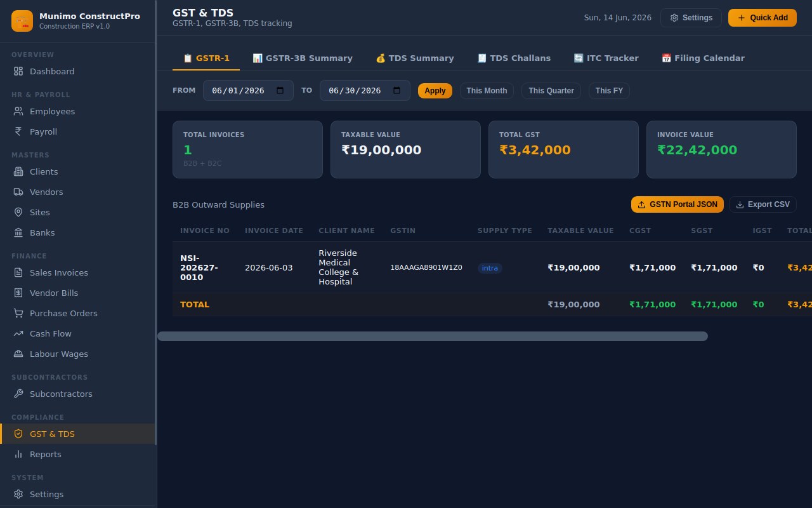Click B2B Outward Supplies heading
This screenshot has width=812, height=508.
point(218,204)
